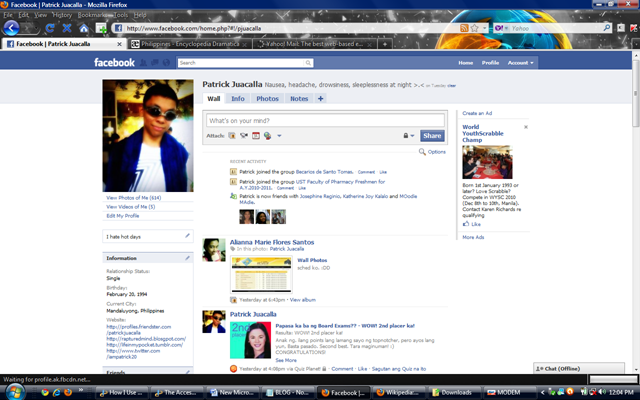Open the Bookmarks menu in Firefox
The image size is (640, 400).
tap(92, 15)
